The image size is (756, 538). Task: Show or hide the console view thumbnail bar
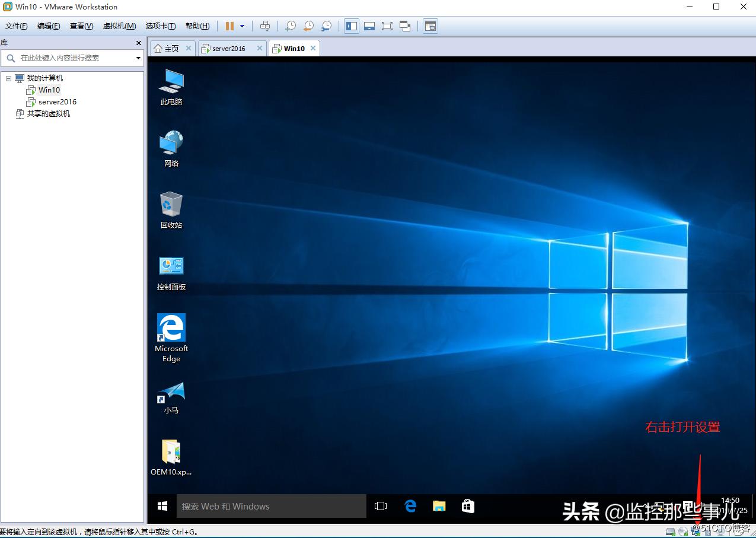369,26
